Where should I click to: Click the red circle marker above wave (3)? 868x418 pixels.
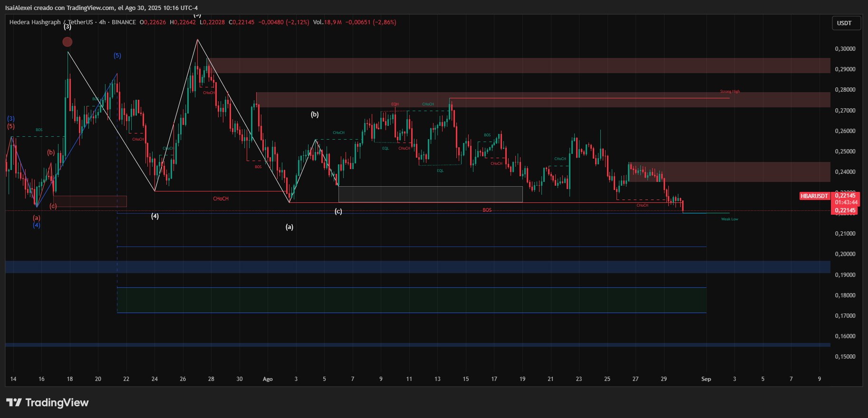(x=68, y=42)
